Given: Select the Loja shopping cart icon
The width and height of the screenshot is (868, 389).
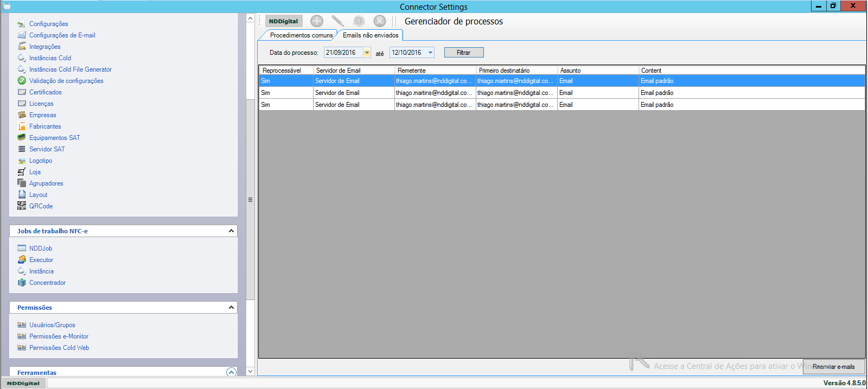Looking at the screenshot, I should (22, 172).
